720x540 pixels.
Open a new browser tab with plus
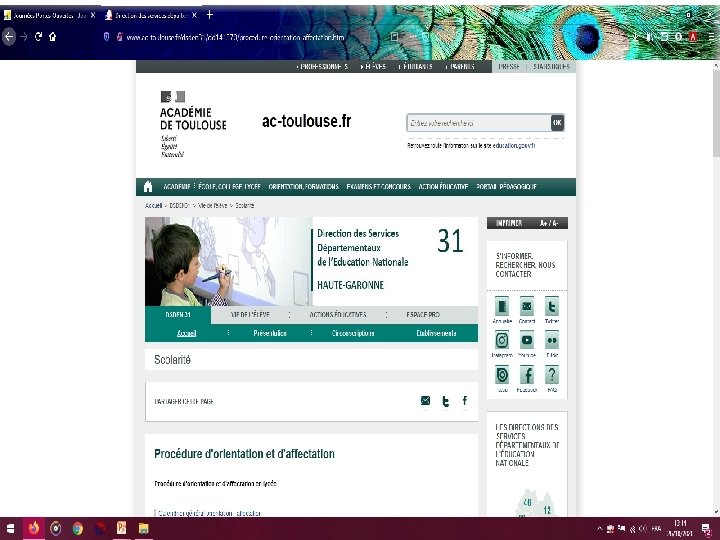pyautogui.click(x=210, y=15)
